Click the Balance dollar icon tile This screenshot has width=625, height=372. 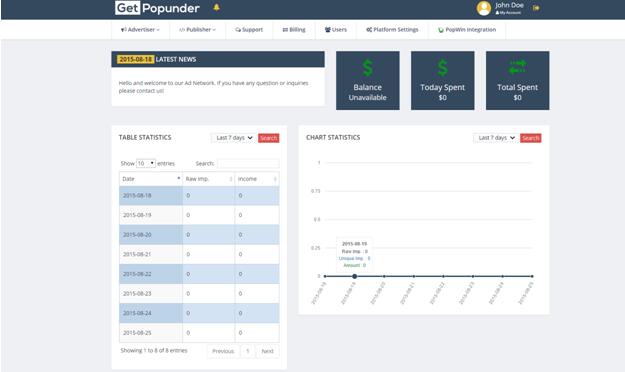point(368,81)
